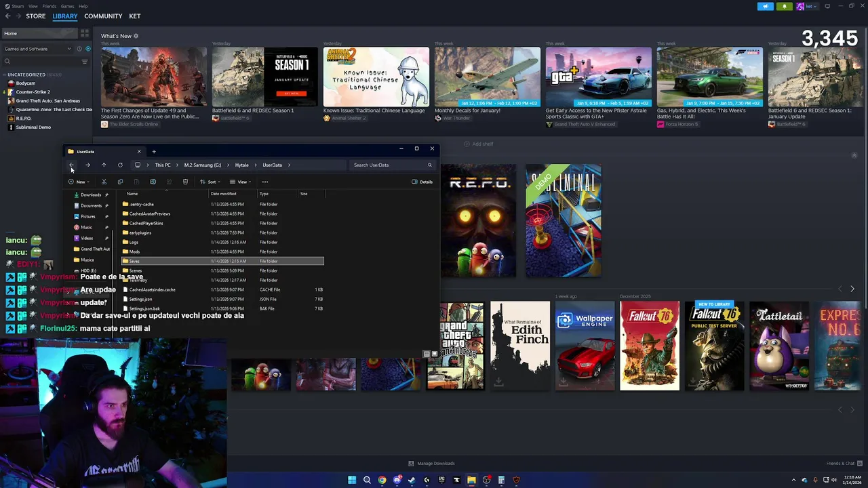Toggle ready-to-play filter icon in Steam
The height and width of the screenshot is (488, 868).
(87, 49)
